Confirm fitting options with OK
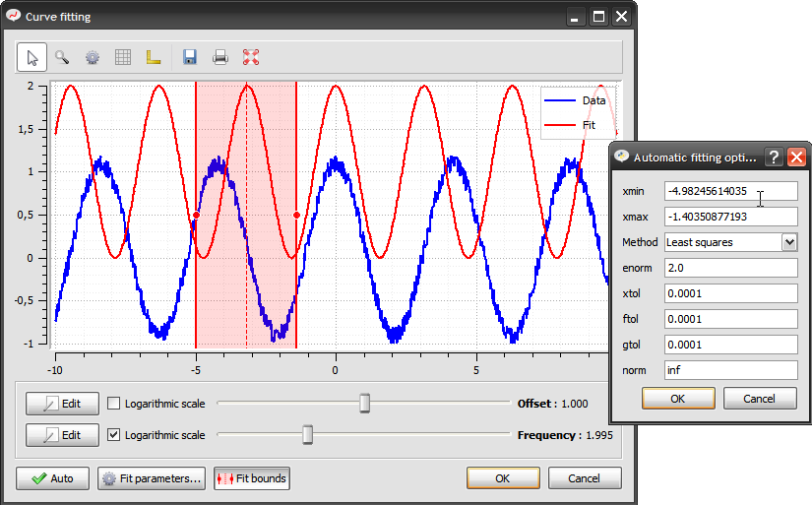The width and height of the screenshot is (812, 505). tap(678, 399)
